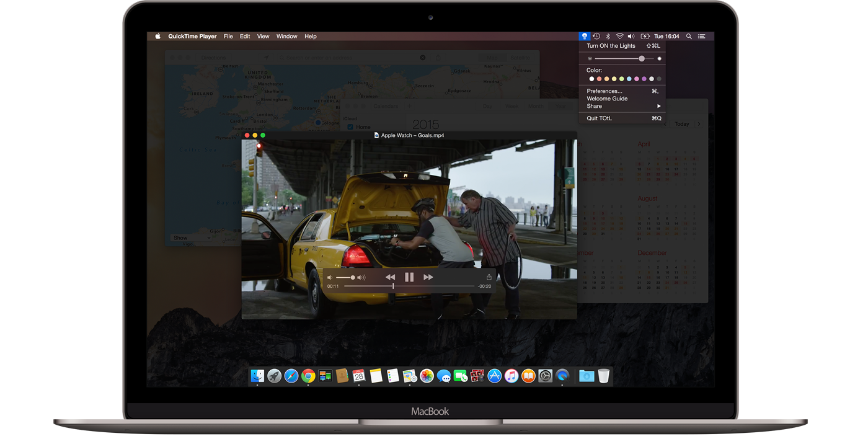Viewport: 868px width, 444px height.
Task: Select the light gray color swatch
Action: (x=651, y=79)
